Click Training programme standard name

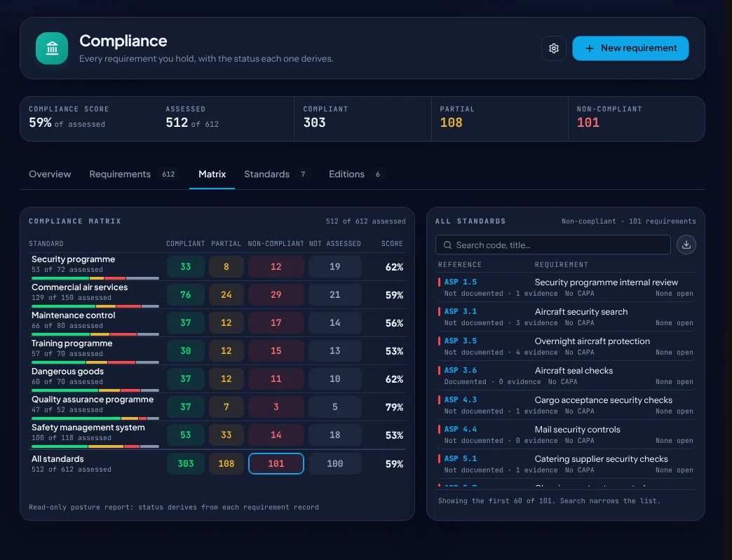(x=72, y=343)
